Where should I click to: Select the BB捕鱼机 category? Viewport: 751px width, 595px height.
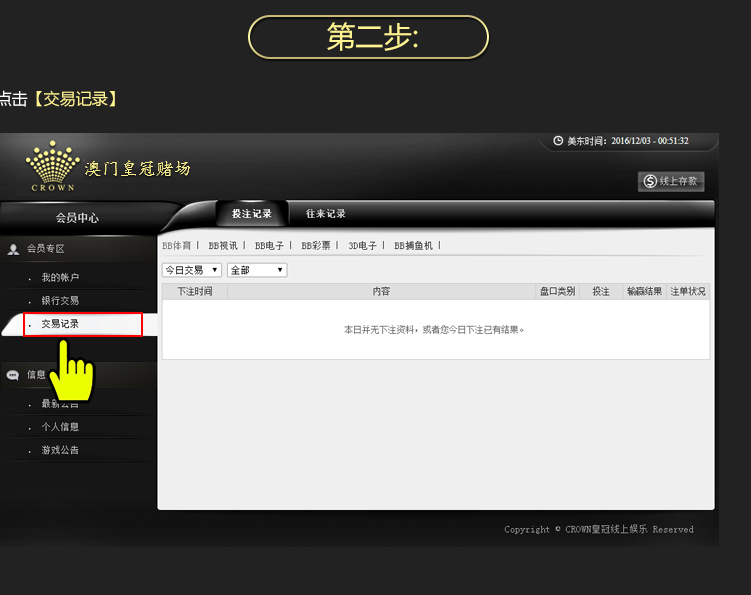413,246
